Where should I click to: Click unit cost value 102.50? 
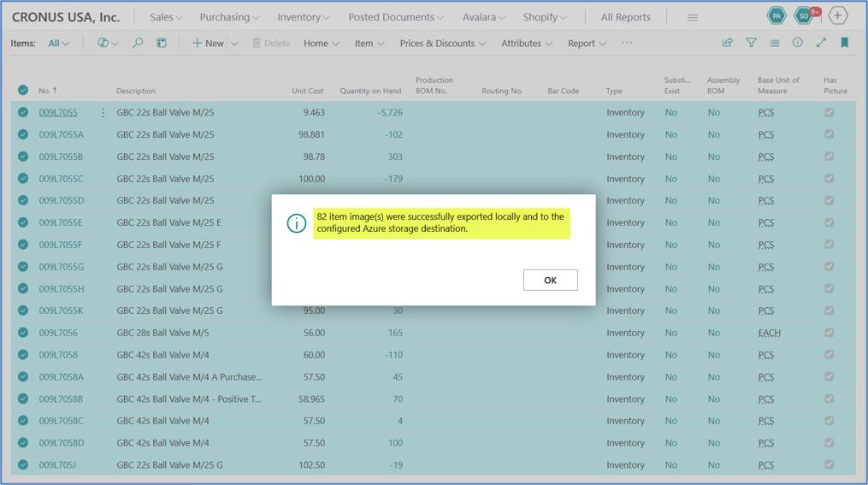311,465
